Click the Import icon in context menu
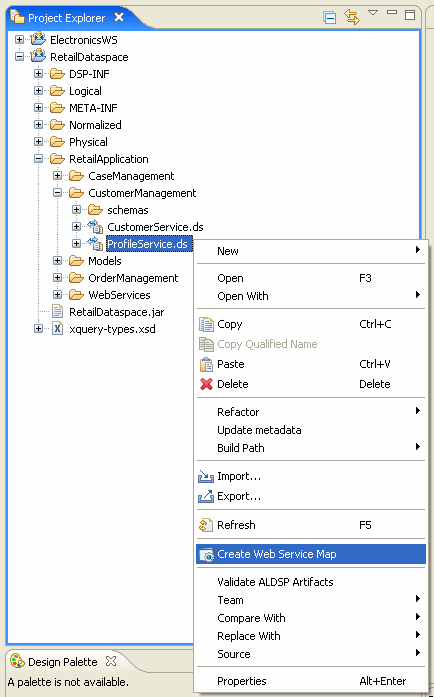This screenshot has height=697, width=434. (206, 477)
